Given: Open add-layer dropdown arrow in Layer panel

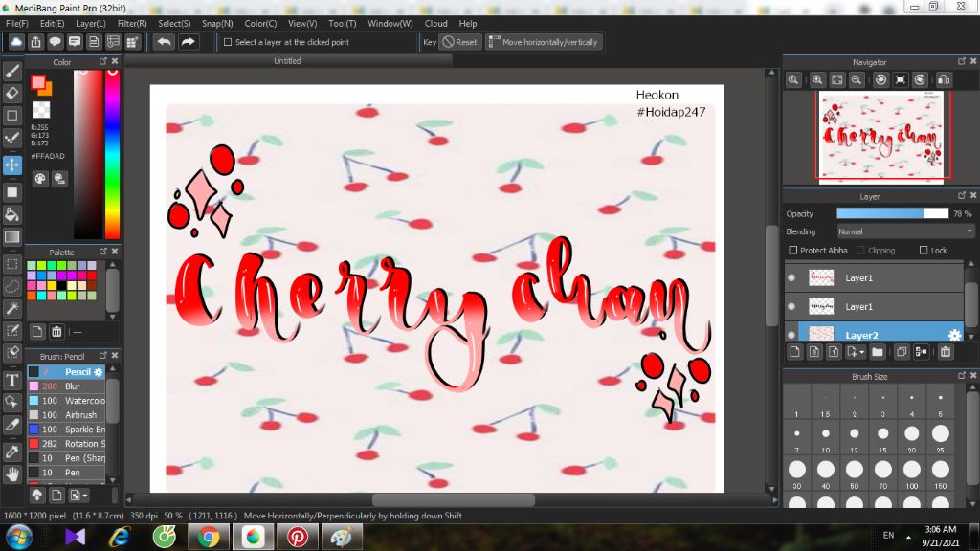Looking at the screenshot, I should pos(862,352).
